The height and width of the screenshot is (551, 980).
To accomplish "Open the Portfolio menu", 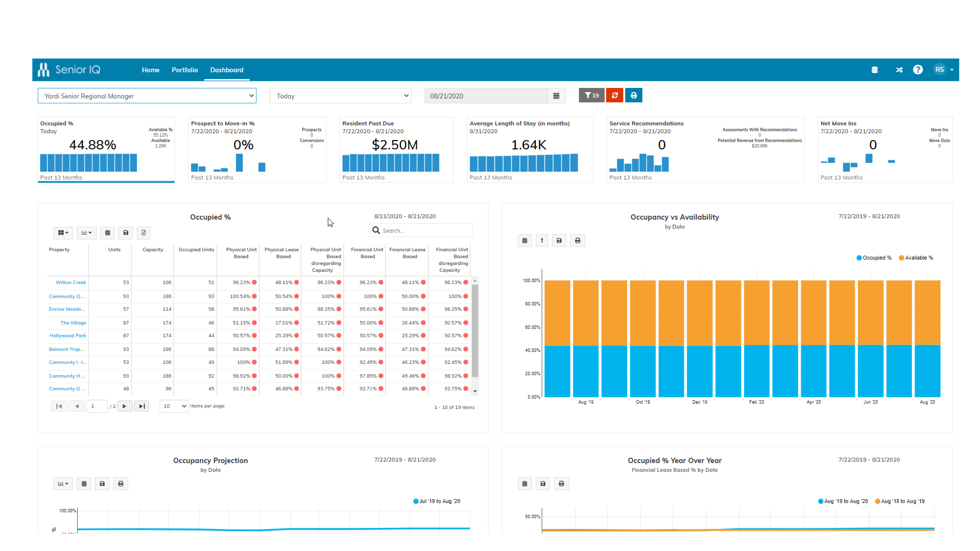I will tap(184, 70).
